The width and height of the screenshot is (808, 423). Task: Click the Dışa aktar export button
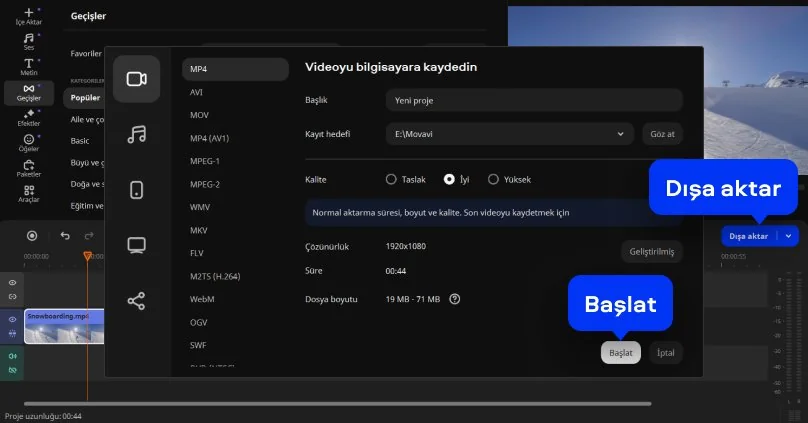(x=748, y=236)
